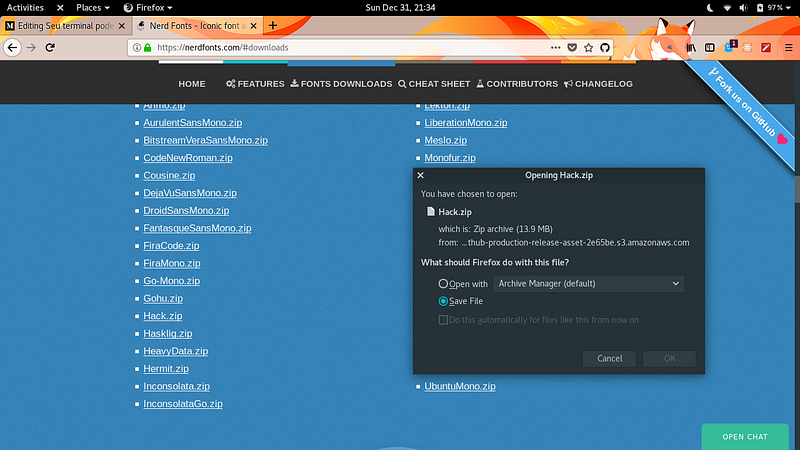Select the Nerd Fonts browser tab
The height and width of the screenshot is (450, 800).
point(196,26)
